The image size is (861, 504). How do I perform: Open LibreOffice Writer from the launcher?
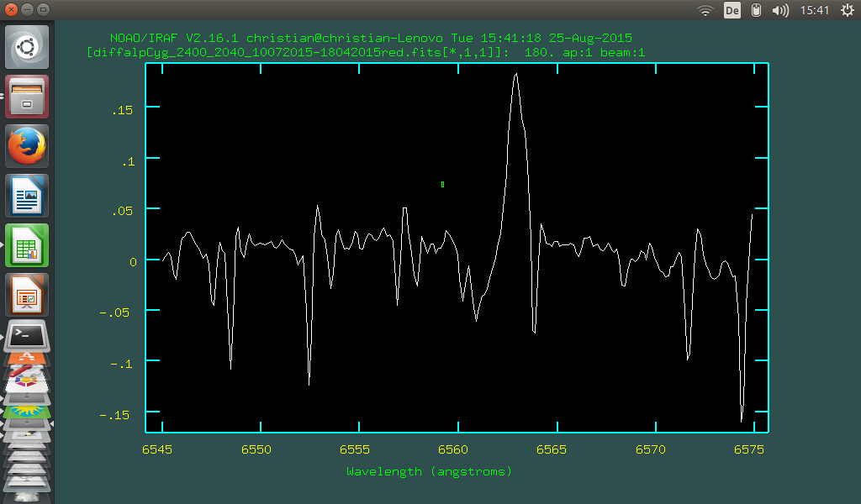[26, 195]
